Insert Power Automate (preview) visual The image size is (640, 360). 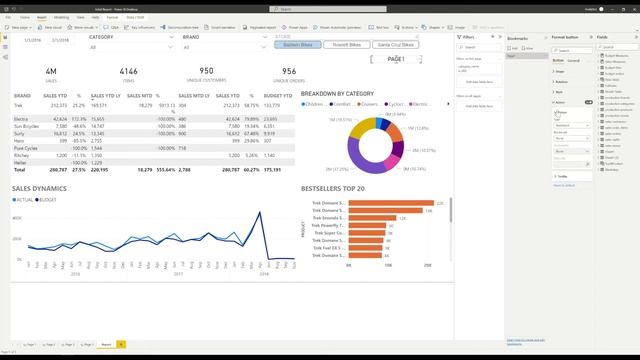(x=337, y=27)
